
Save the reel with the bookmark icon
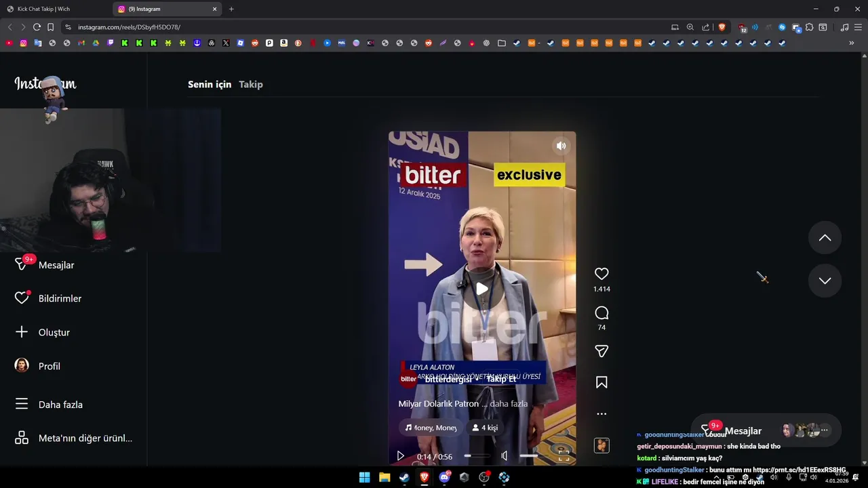pos(601,382)
